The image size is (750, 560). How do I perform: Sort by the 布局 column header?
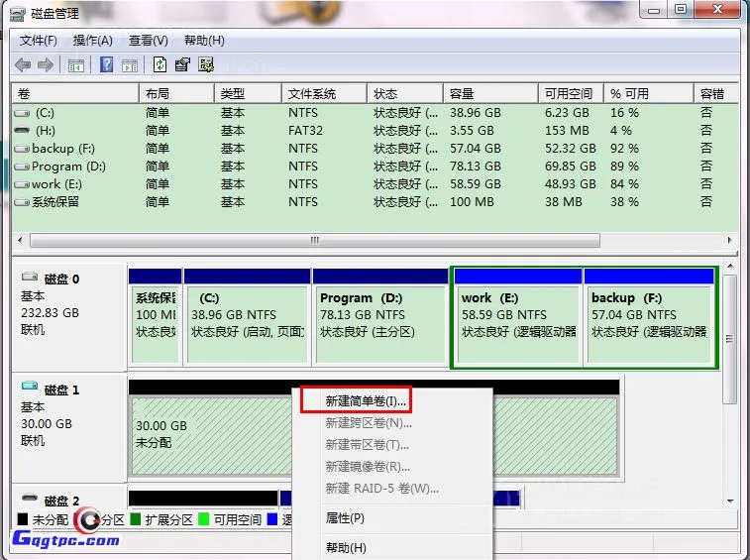point(176,94)
